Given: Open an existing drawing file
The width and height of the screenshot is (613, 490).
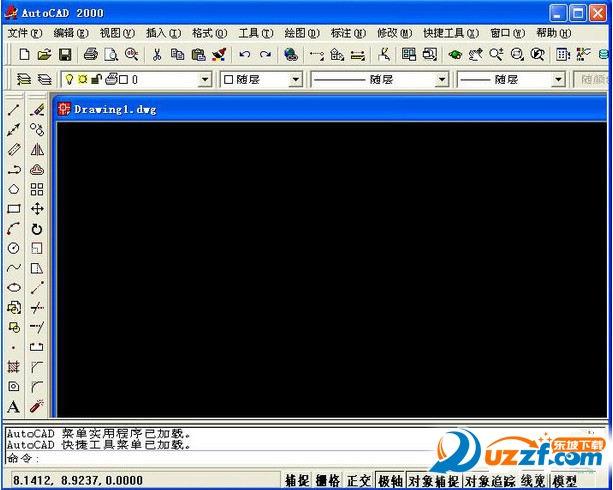Looking at the screenshot, I should pos(45,54).
